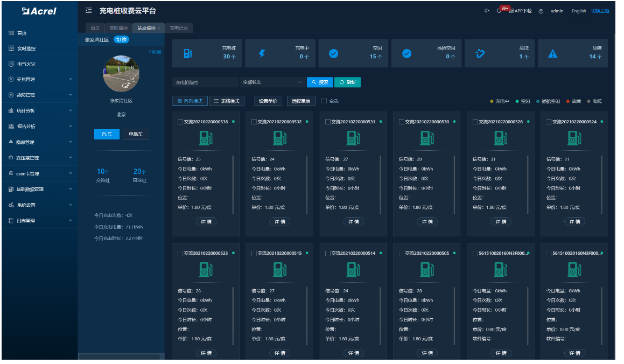This screenshot has height=364, width=624.
Task: Open the 全部状态 status dropdown
Action: click(272, 82)
